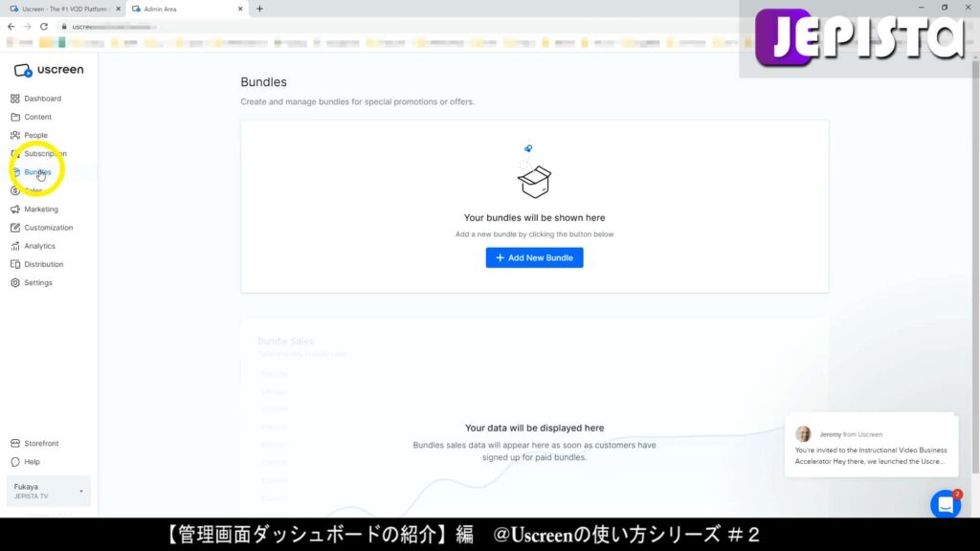Image resolution: width=980 pixels, height=551 pixels.
Task: Click the Customization edit icon
Action: pyautogui.click(x=15, y=228)
